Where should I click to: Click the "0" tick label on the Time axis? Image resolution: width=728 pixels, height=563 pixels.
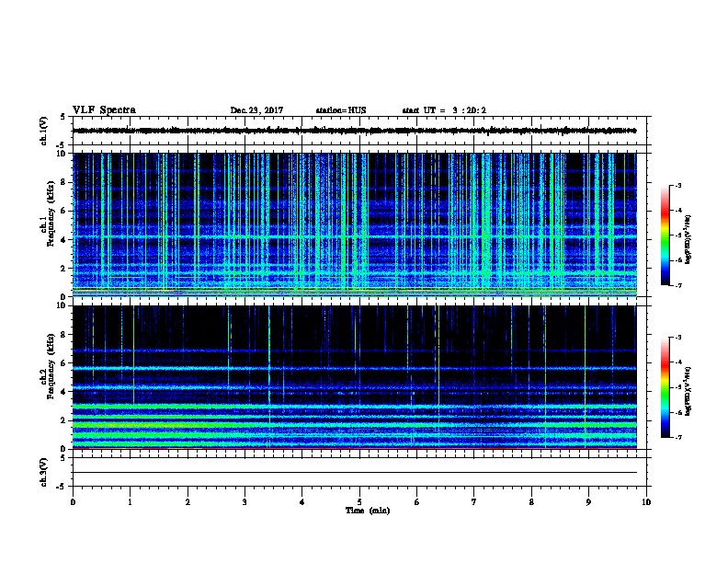pyautogui.click(x=73, y=502)
